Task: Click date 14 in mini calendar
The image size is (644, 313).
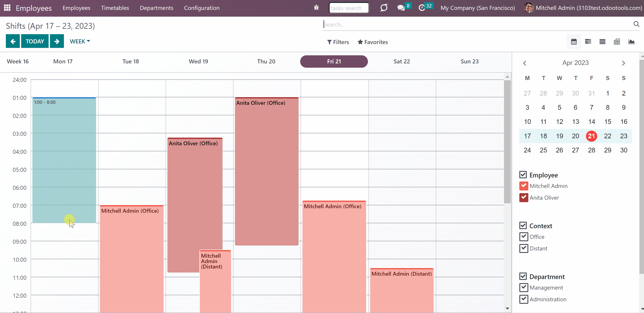Action: pyautogui.click(x=592, y=122)
